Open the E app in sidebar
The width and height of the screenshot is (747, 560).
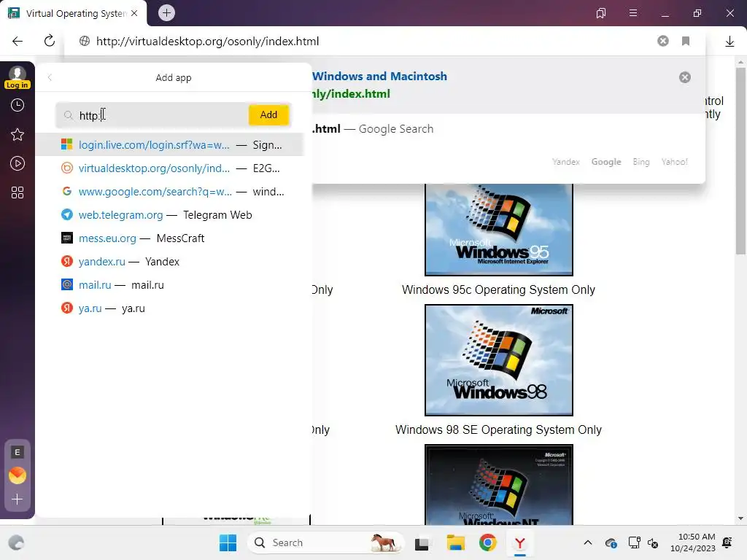18,452
